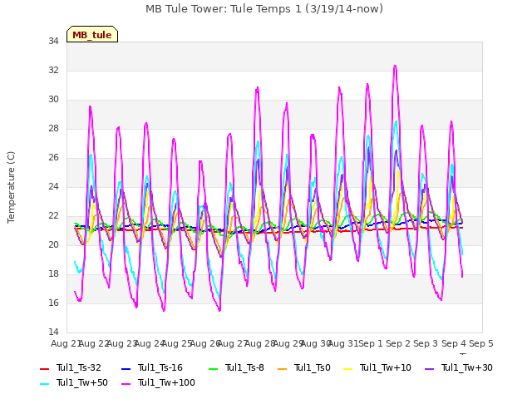Click the Temperature (C) axis title

[x=11, y=187]
